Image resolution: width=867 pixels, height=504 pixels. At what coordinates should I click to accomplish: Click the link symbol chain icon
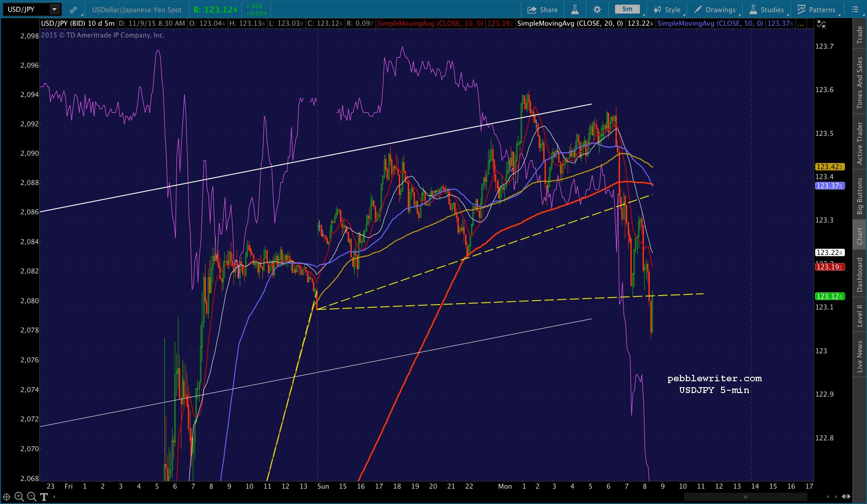73,9
